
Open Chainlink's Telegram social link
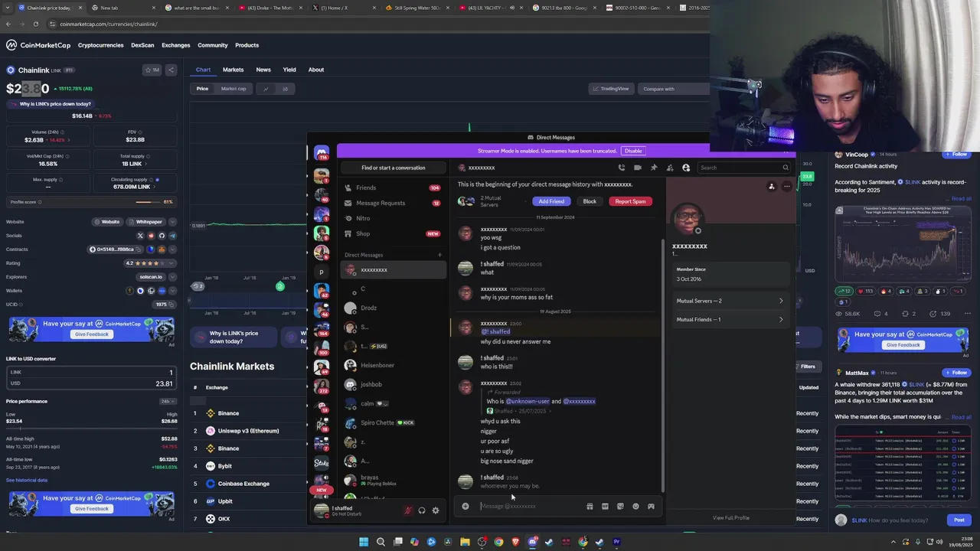(172, 236)
